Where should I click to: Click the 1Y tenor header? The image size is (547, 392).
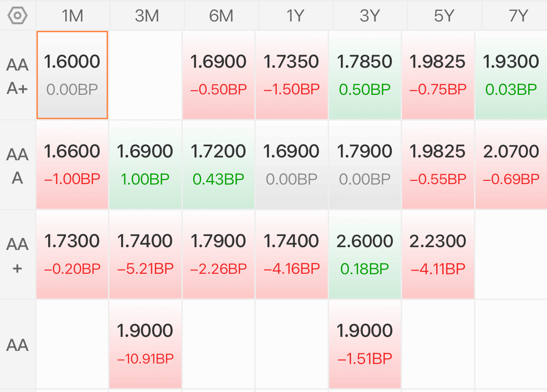295,16
